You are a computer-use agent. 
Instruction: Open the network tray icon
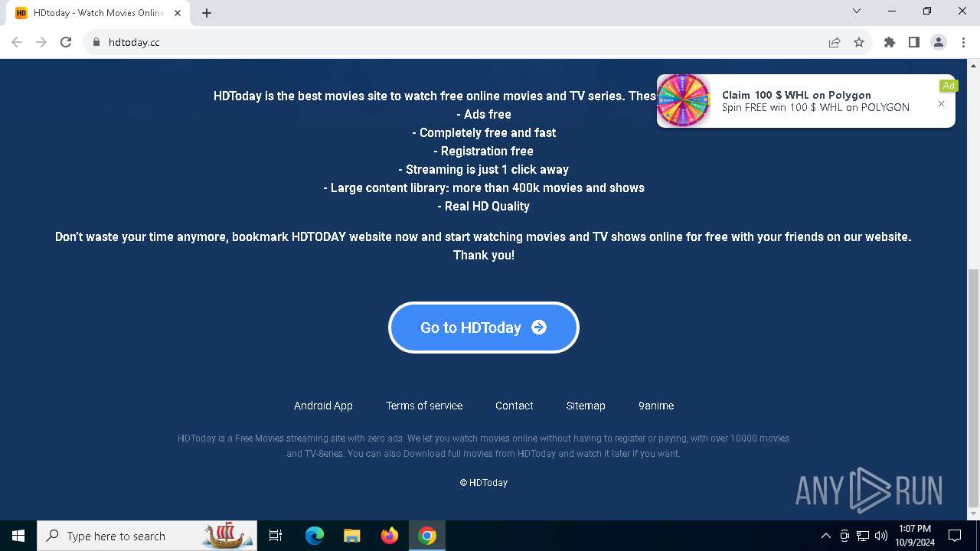click(x=863, y=536)
